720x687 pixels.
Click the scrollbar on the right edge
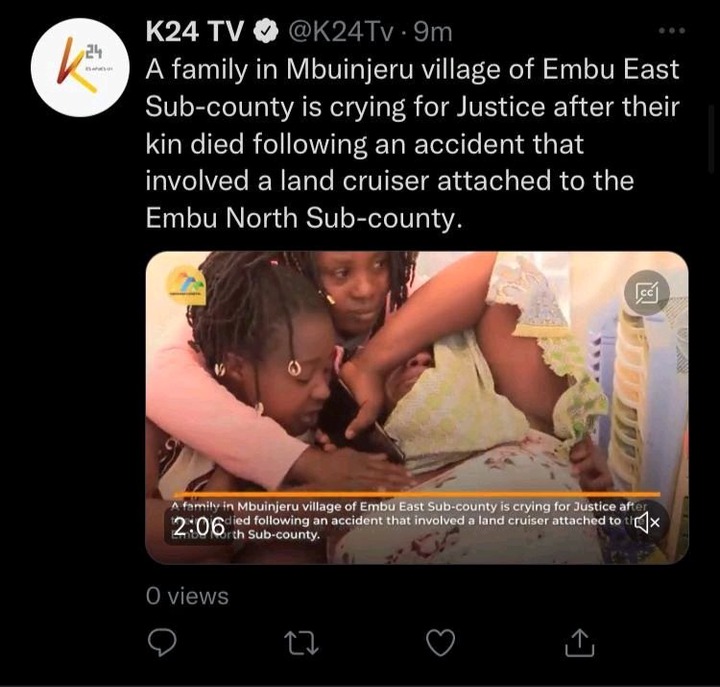(x=711, y=138)
